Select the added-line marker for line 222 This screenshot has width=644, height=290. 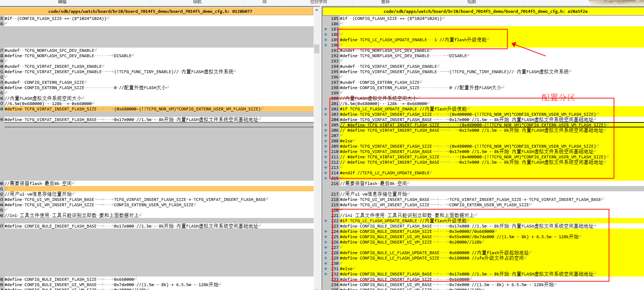326,221
